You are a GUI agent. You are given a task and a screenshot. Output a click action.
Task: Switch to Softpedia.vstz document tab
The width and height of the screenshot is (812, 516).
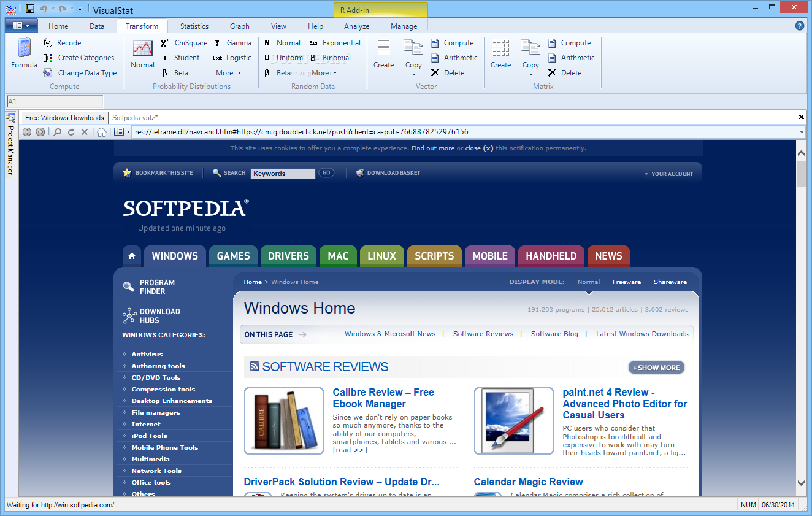(135, 118)
